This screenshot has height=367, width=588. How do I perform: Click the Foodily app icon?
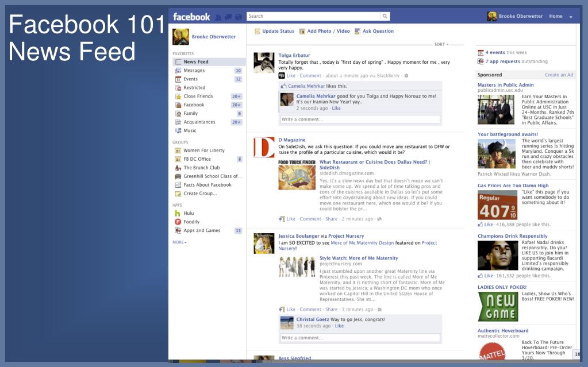tap(178, 222)
